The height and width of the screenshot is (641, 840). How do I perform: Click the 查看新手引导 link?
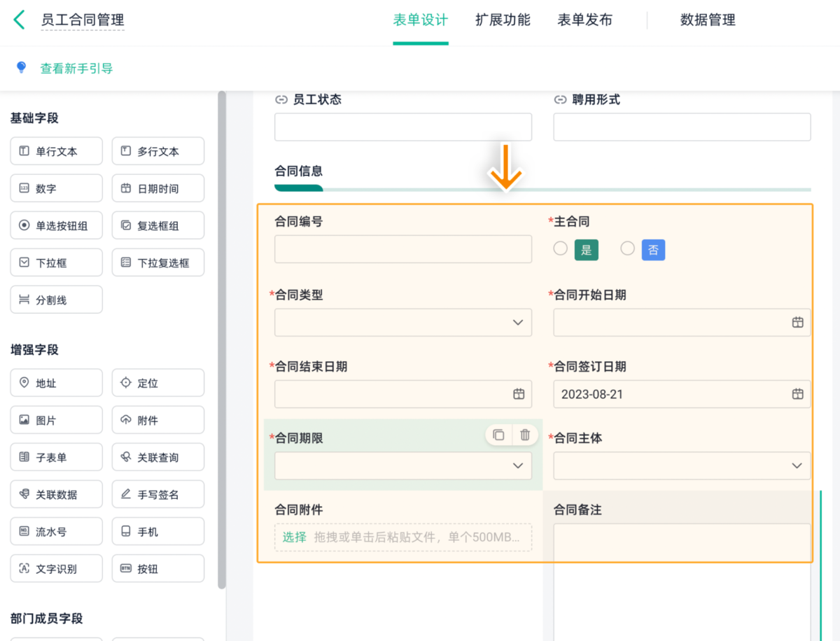(x=76, y=69)
